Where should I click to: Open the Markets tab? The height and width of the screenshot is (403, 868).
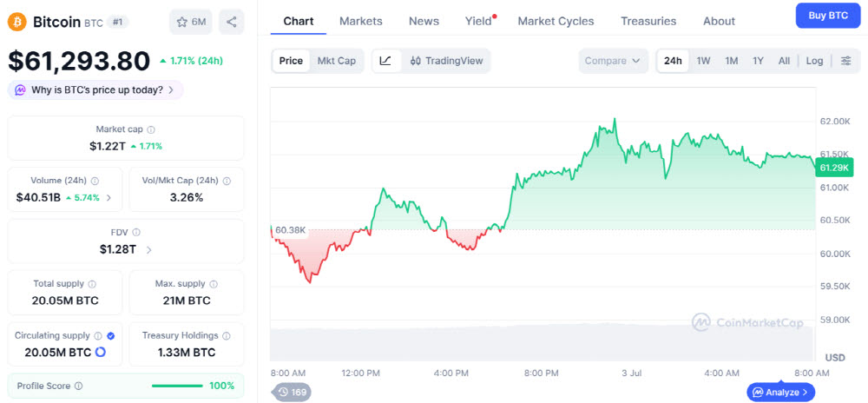(361, 21)
